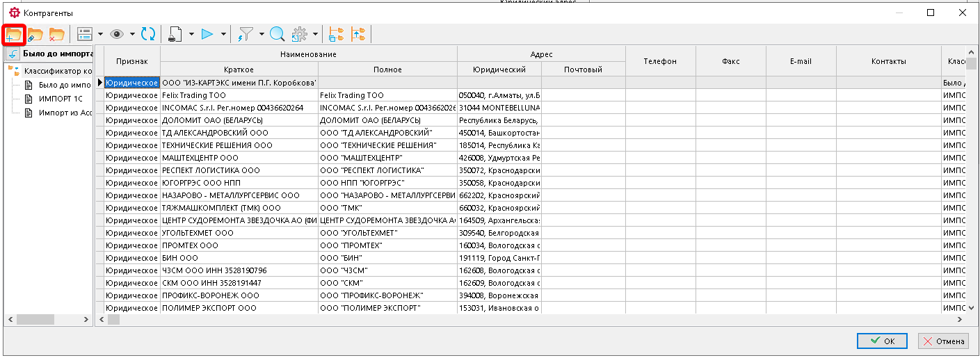980x358 pixels.
Task: Select the ПОЛИМЕР ЭКСПОРТ ООО short name cell
Action: click(239, 308)
